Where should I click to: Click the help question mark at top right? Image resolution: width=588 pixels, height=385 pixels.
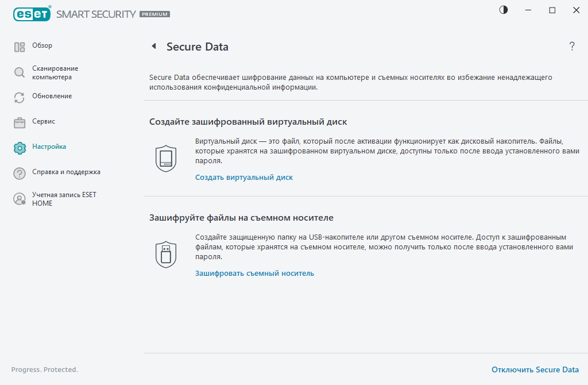572,47
